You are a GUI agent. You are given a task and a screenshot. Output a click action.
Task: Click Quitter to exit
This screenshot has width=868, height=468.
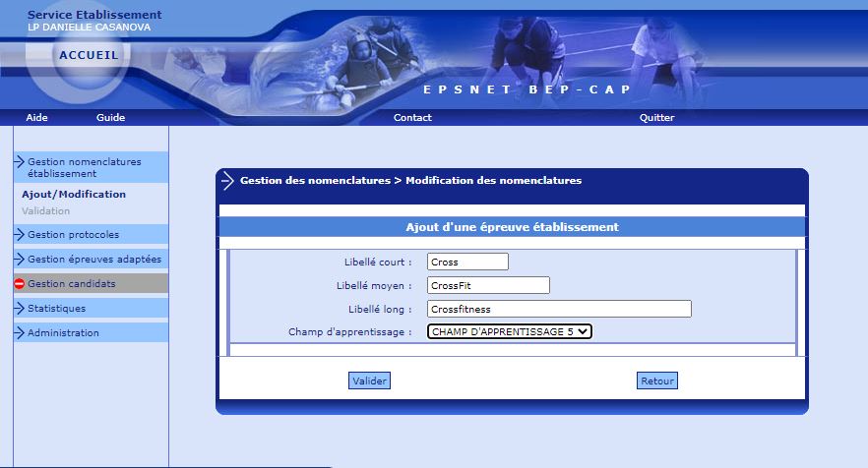tap(657, 117)
